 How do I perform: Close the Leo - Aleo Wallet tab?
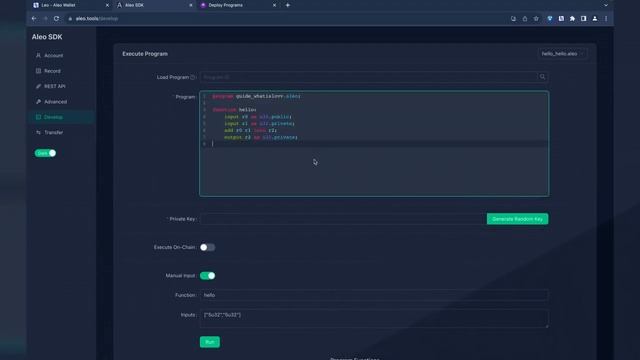click(x=107, y=5)
